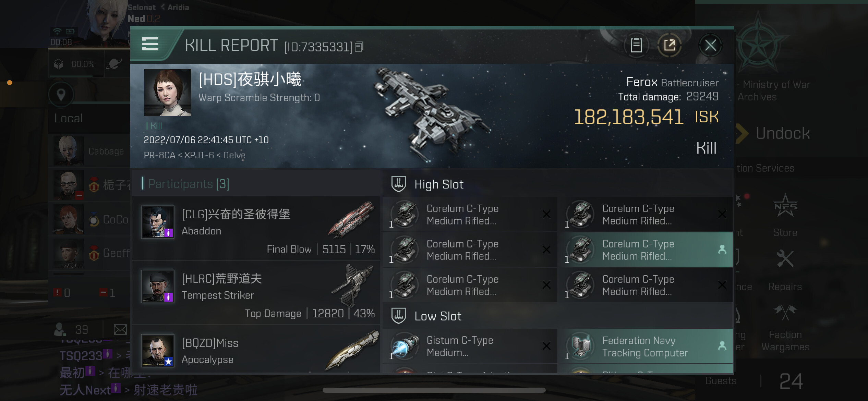This screenshot has width=868, height=401.
Task: Select highlighted Corelum C-Type Medium Rifled module
Action: point(645,250)
